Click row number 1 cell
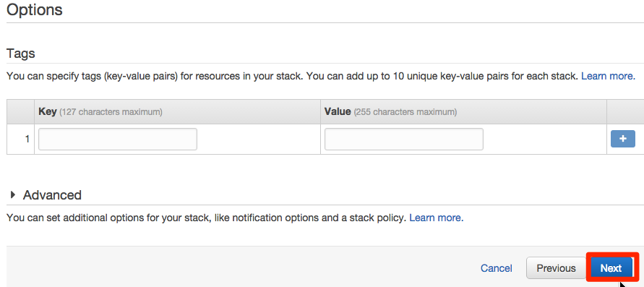Viewport: 644px width, 287px height. click(x=20, y=140)
